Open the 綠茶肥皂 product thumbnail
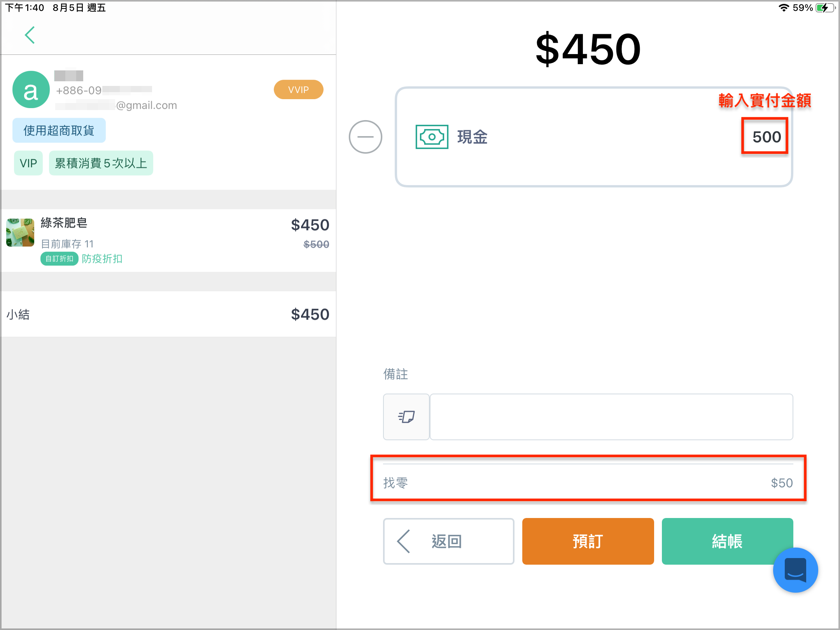 [x=20, y=233]
